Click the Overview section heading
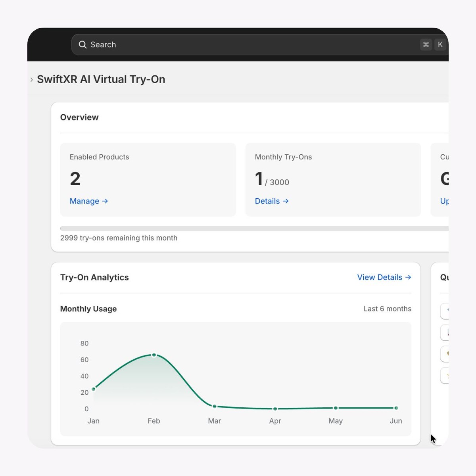 pos(79,117)
